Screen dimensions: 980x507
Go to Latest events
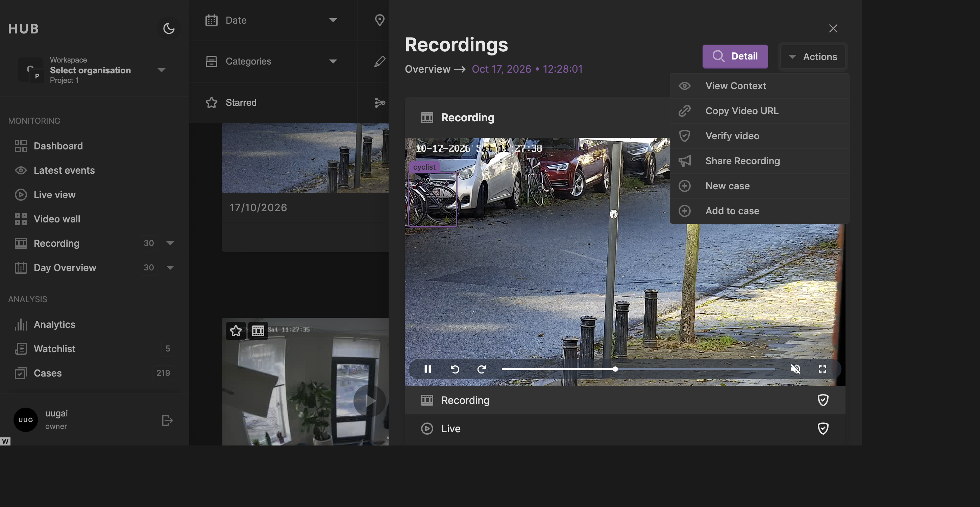(64, 170)
